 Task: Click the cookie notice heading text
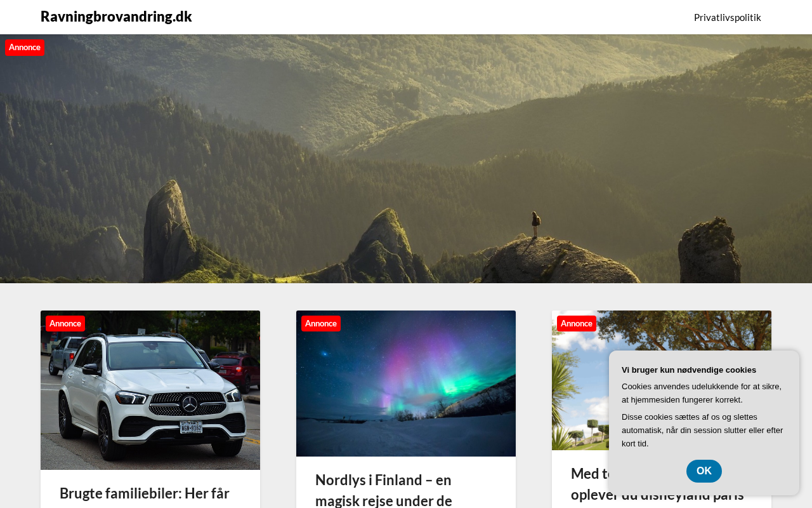[689, 370]
